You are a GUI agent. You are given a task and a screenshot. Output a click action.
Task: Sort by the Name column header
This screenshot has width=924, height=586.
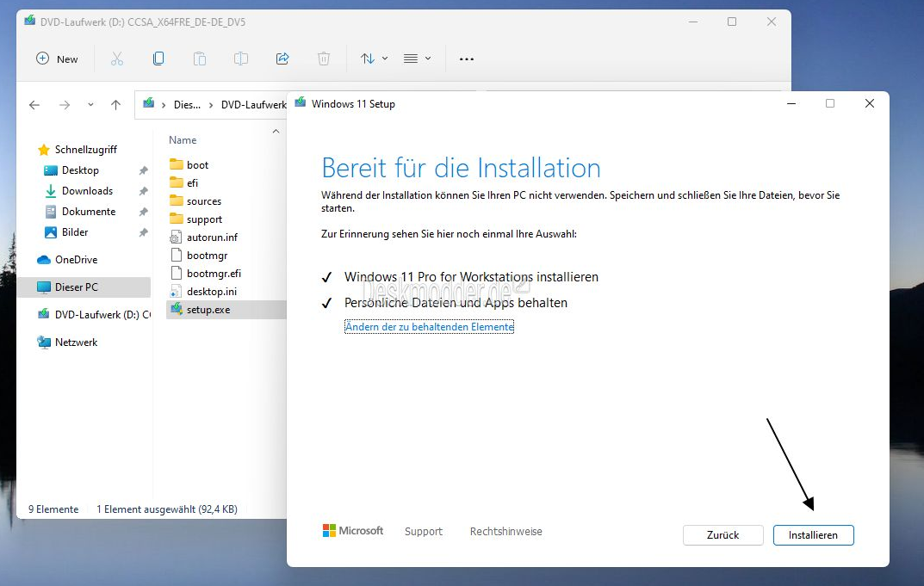(183, 140)
